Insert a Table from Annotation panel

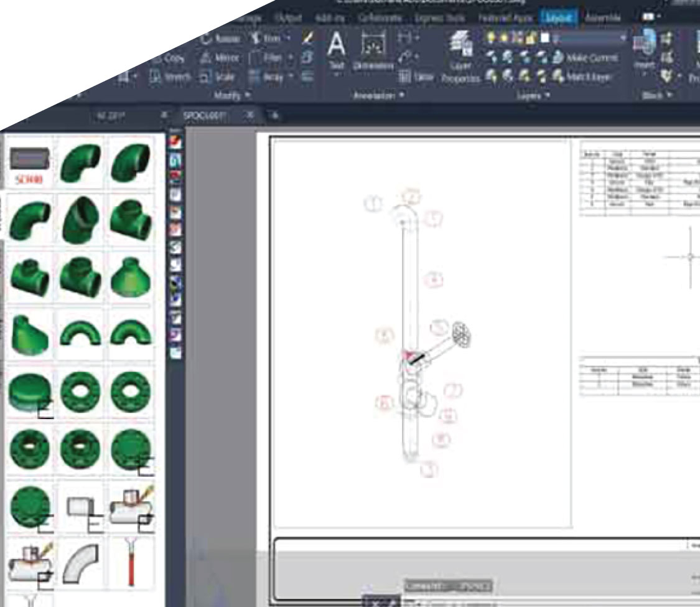(x=416, y=77)
